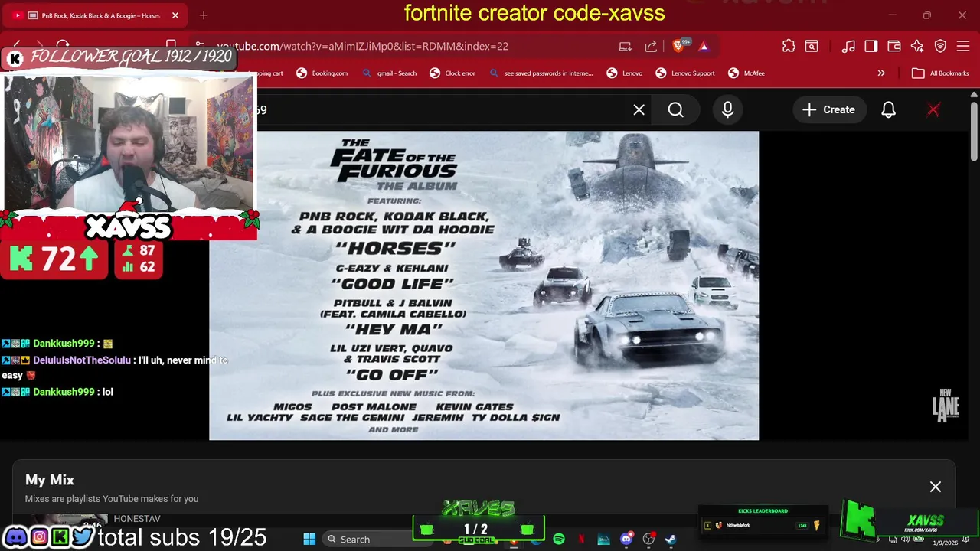Expand hidden bookmarks with double chevron
Viewport: 980px width, 551px height.
click(x=881, y=73)
